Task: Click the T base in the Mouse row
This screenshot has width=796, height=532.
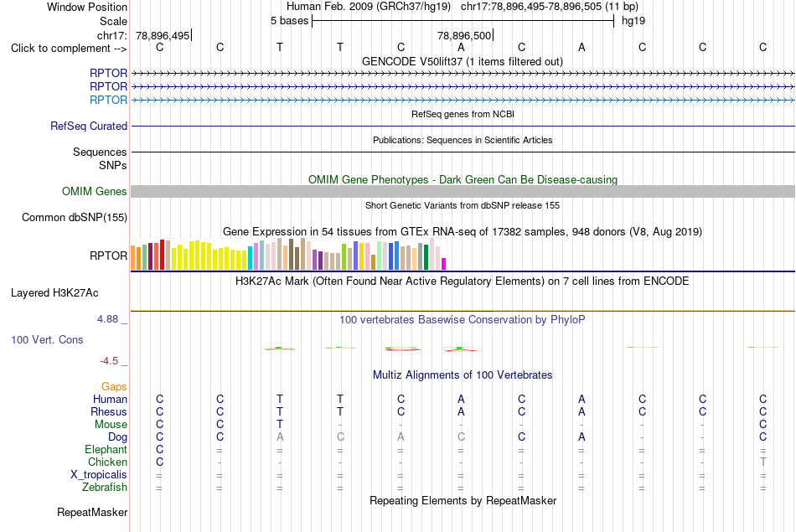Action: coord(280,425)
